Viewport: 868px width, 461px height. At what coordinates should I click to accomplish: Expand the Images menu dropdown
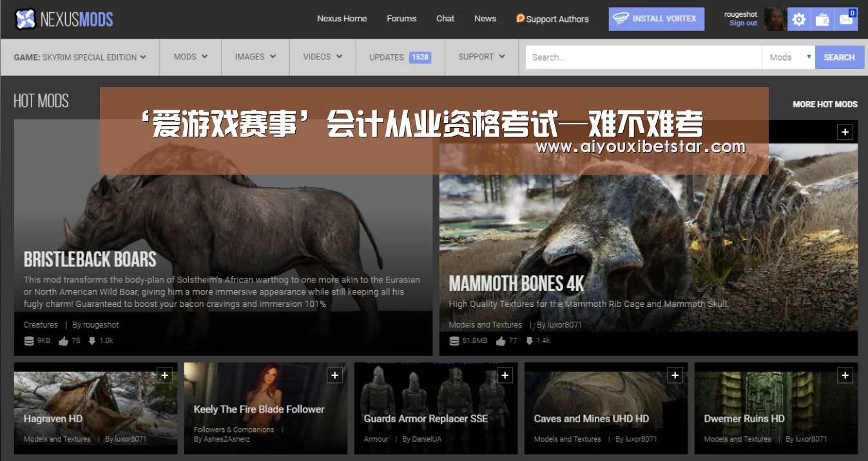point(255,57)
